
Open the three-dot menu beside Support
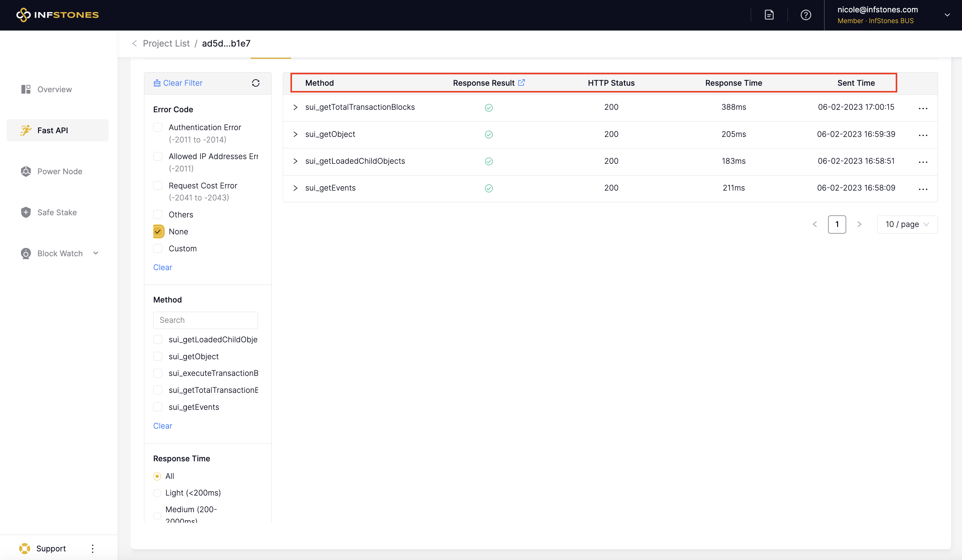click(92, 549)
